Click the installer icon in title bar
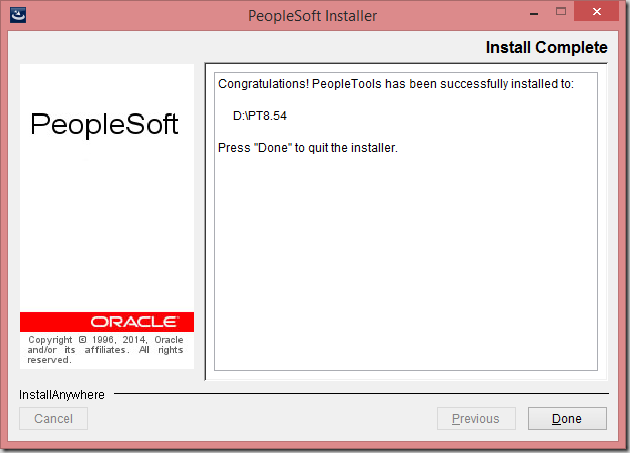The width and height of the screenshot is (630, 453). pyautogui.click(x=18, y=15)
